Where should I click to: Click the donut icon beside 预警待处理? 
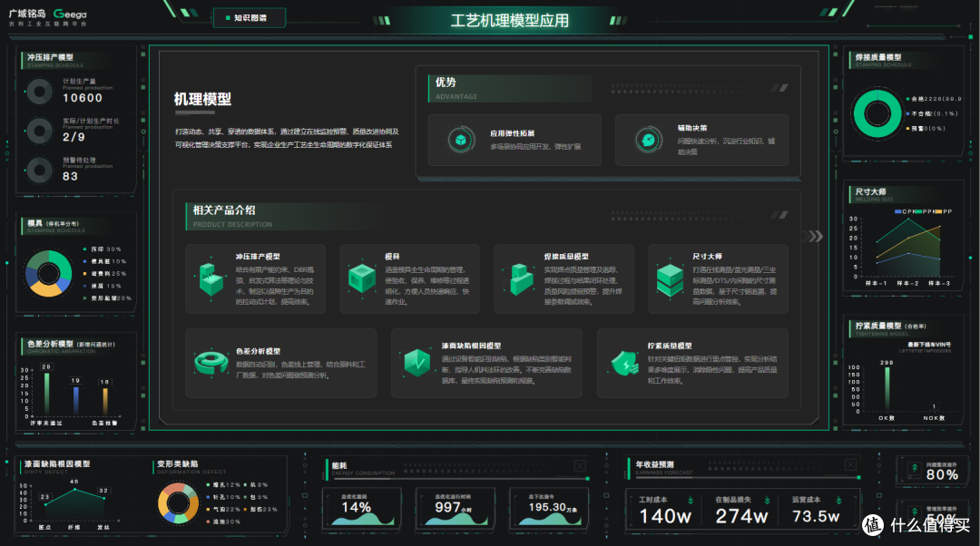click(39, 170)
